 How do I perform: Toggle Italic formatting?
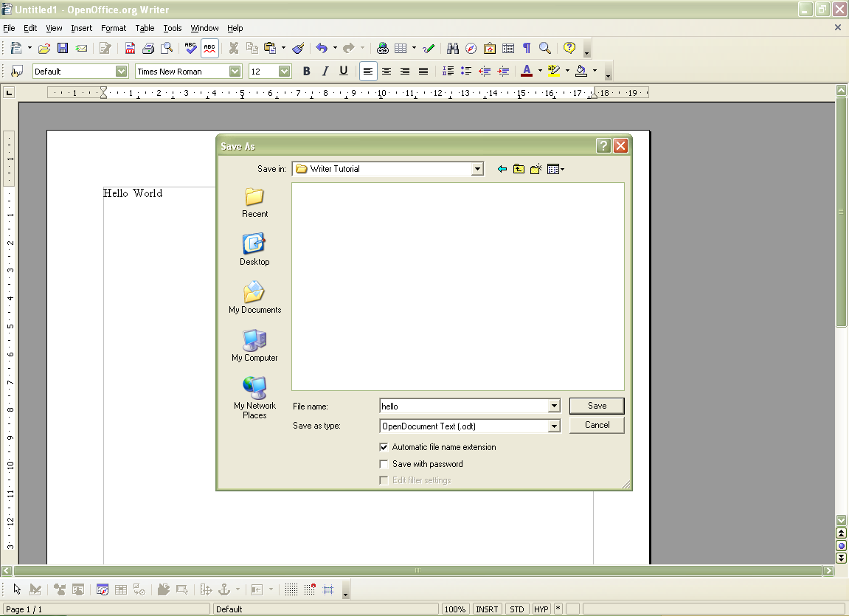click(325, 71)
